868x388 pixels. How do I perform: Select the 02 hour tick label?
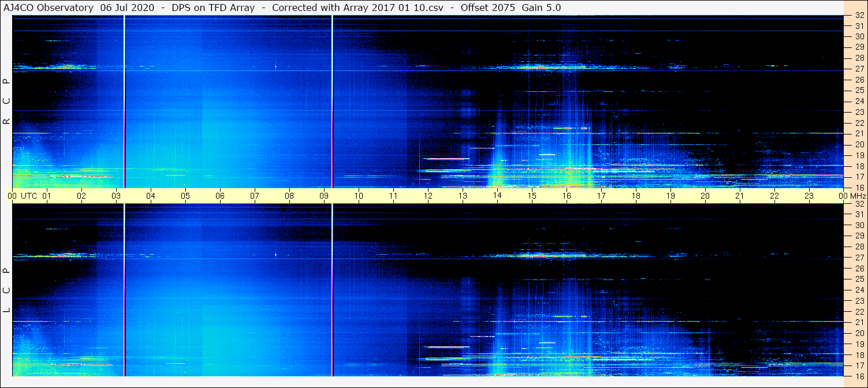tap(81, 196)
